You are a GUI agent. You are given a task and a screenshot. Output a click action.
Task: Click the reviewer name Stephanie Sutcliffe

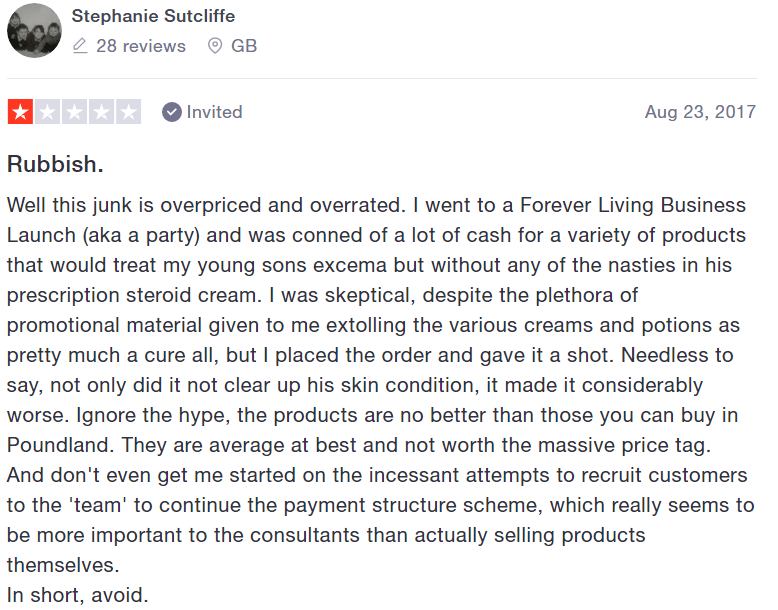153,16
